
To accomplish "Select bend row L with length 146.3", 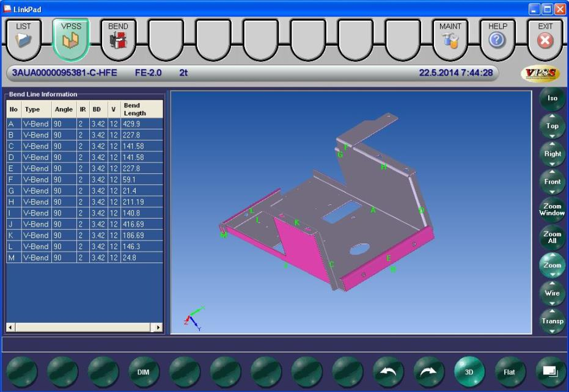I will (x=84, y=247).
